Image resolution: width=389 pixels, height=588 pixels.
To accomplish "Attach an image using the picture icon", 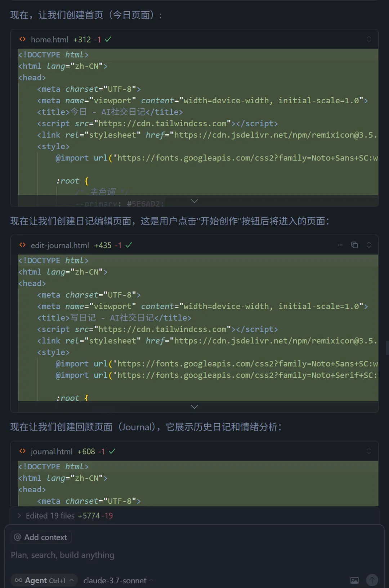I will click(354, 580).
